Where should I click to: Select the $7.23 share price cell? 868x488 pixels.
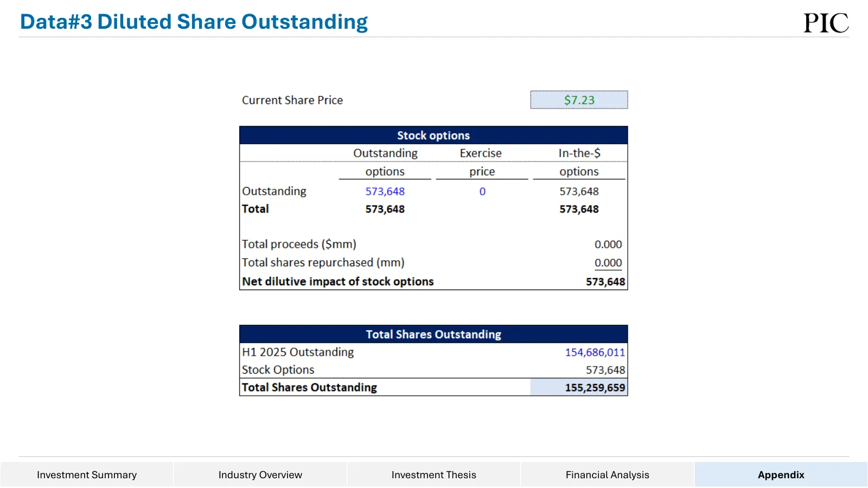[579, 100]
